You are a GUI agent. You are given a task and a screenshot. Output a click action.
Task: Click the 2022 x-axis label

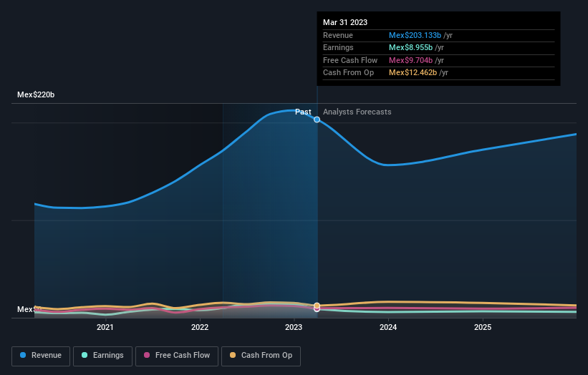pos(200,327)
